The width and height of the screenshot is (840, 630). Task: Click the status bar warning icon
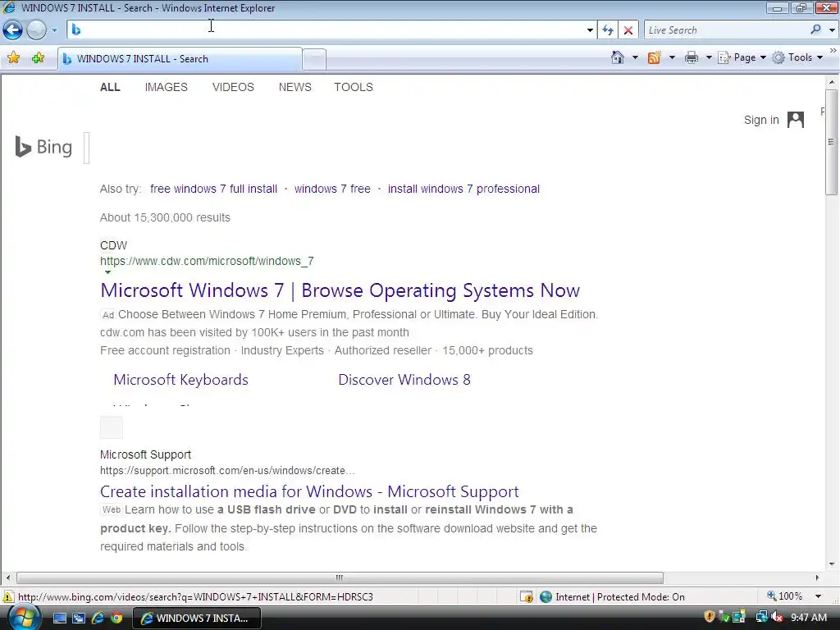point(8,596)
